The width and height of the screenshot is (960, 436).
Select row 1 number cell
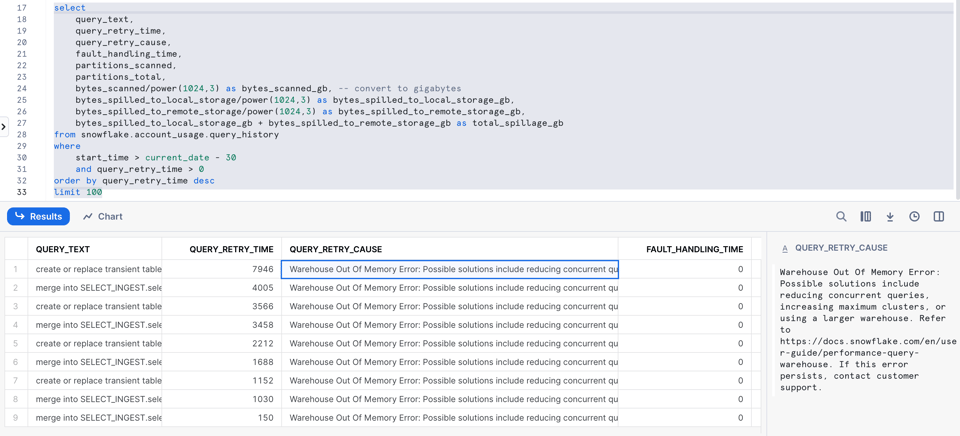[x=17, y=269]
